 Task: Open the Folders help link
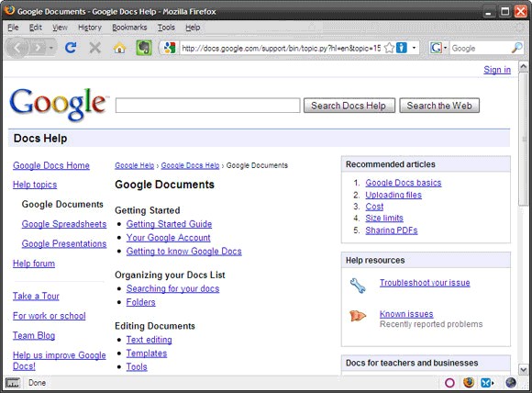[x=141, y=302]
